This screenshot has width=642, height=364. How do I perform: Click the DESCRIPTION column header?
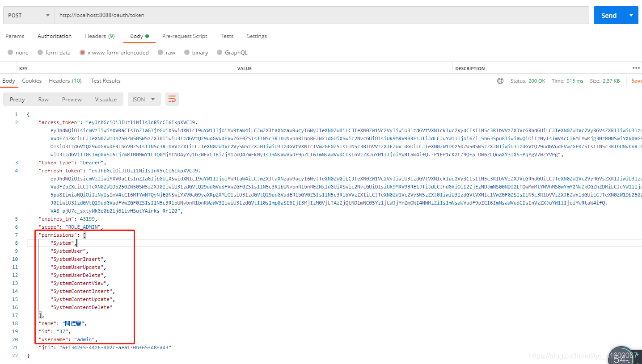[x=470, y=68]
